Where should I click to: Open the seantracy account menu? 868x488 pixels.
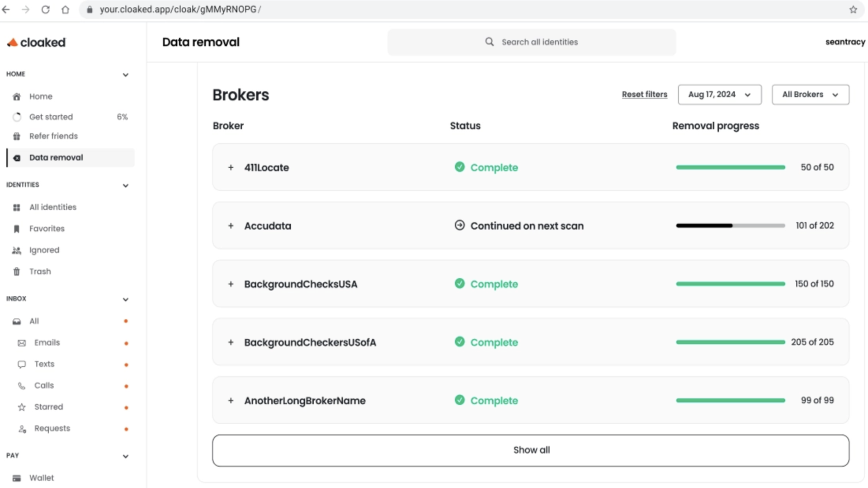coord(845,42)
